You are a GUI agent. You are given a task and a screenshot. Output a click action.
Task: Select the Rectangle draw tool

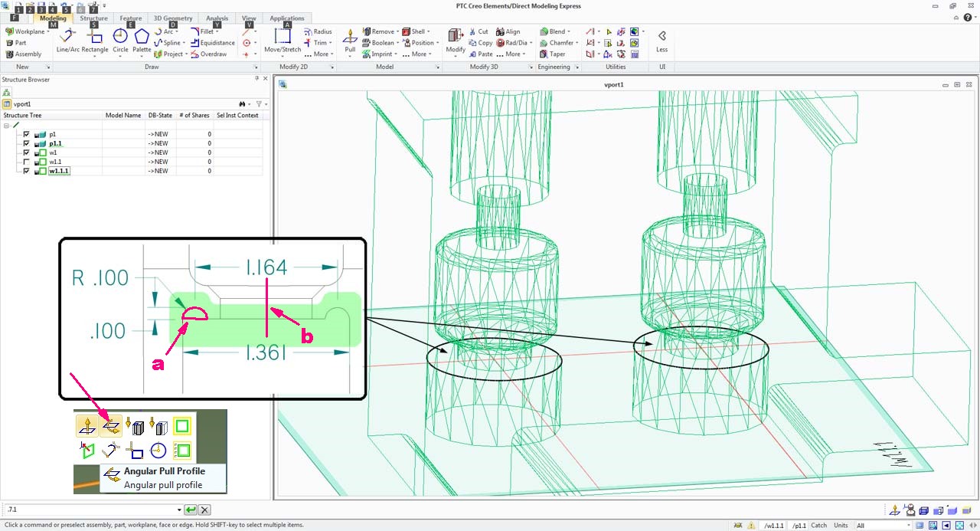click(95, 41)
